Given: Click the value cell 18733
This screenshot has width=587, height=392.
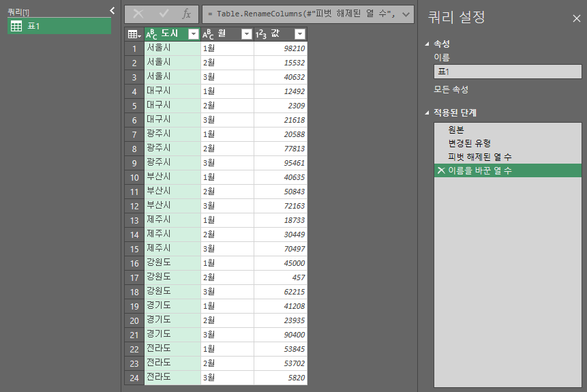Looking at the screenshot, I should coord(280,220).
